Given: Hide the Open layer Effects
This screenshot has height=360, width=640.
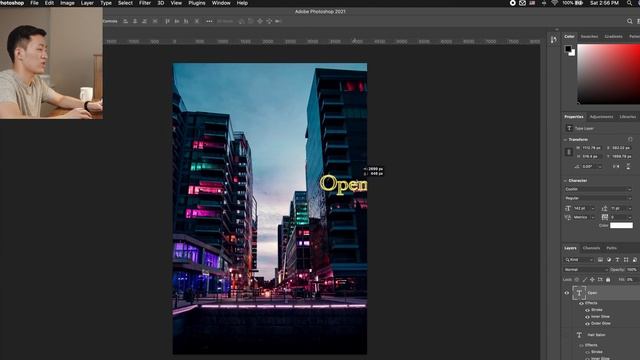Looking at the screenshot, I should click(x=581, y=303).
